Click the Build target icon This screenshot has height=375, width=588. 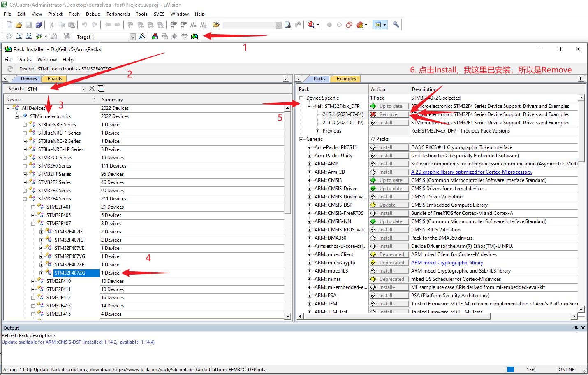tap(19, 36)
